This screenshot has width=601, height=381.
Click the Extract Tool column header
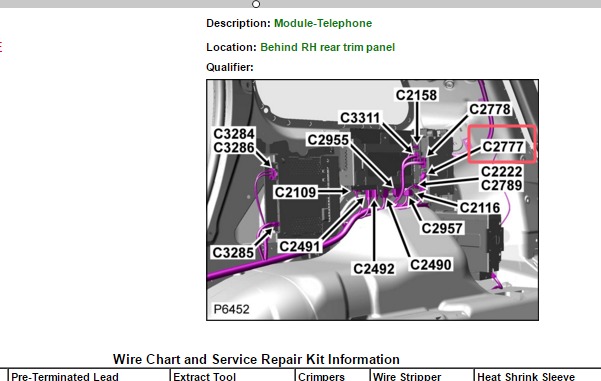pos(204,376)
